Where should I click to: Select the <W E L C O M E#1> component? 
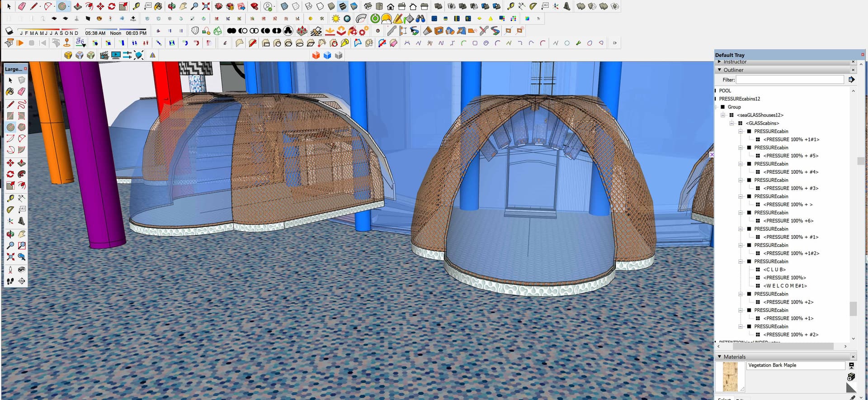pos(785,286)
